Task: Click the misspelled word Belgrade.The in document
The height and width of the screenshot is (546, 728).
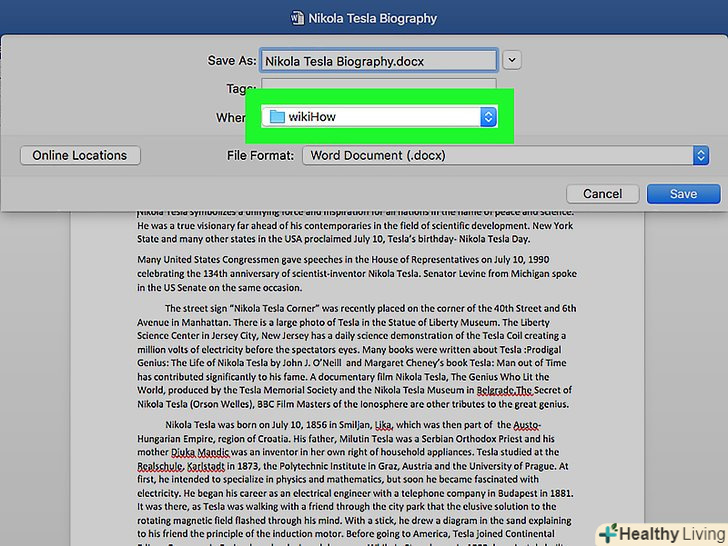Action: click(504, 390)
